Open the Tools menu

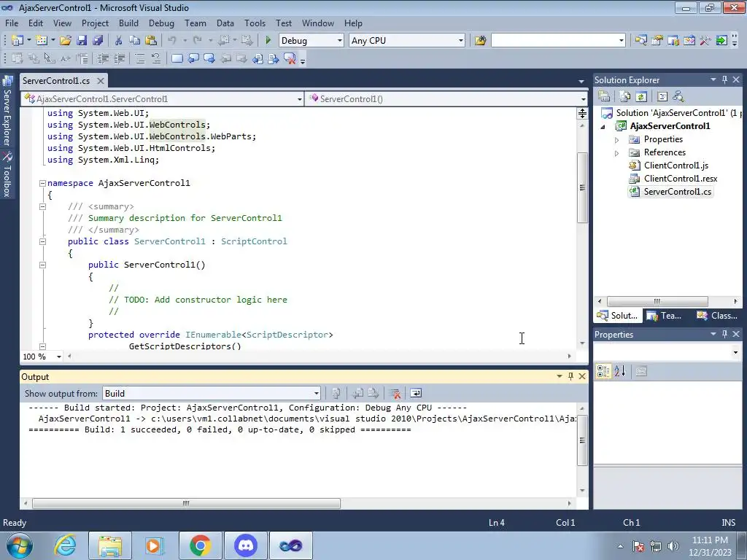255,23
